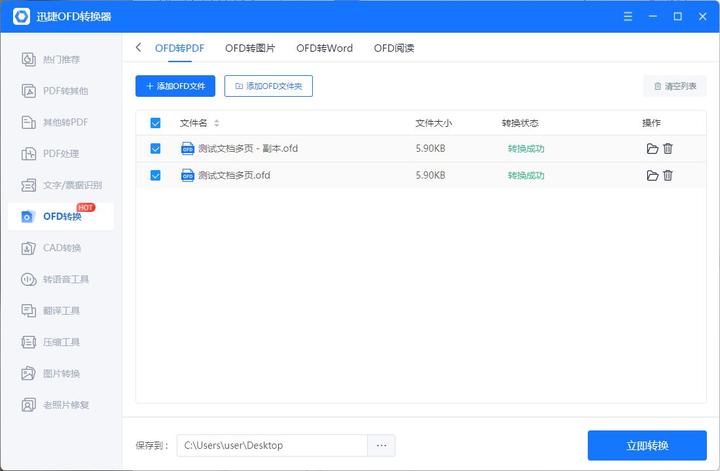Click OFD file icon of 测试文档多页 - 副本.ofd
This screenshot has width=720, height=471.
pos(187,149)
